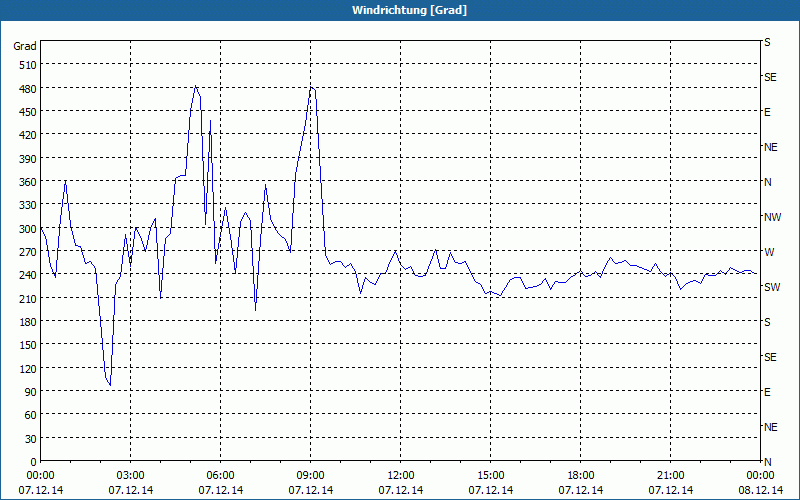Image resolution: width=800 pixels, height=500 pixels.
Task: Select the 06:00 time axis label
Action: [x=220, y=476]
